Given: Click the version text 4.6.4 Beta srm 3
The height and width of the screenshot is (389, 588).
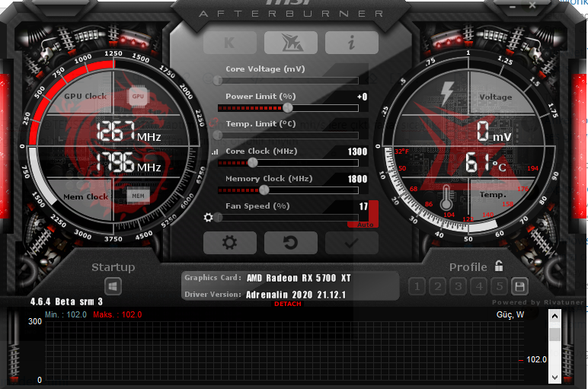Looking at the screenshot, I should pyautogui.click(x=66, y=301).
